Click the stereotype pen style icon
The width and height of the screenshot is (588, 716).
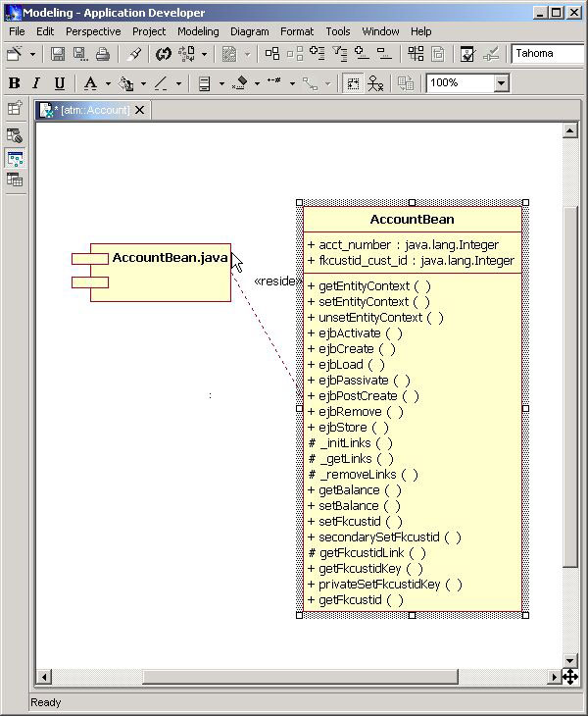tap(239, 83)
